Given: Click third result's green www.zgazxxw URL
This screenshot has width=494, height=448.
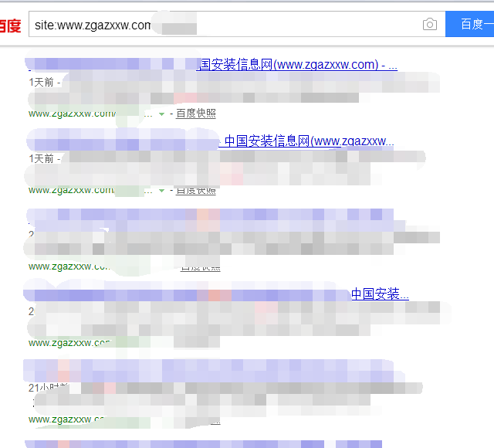Looking at the screenshot, I should pyautogui.click(x=69, y=266).
